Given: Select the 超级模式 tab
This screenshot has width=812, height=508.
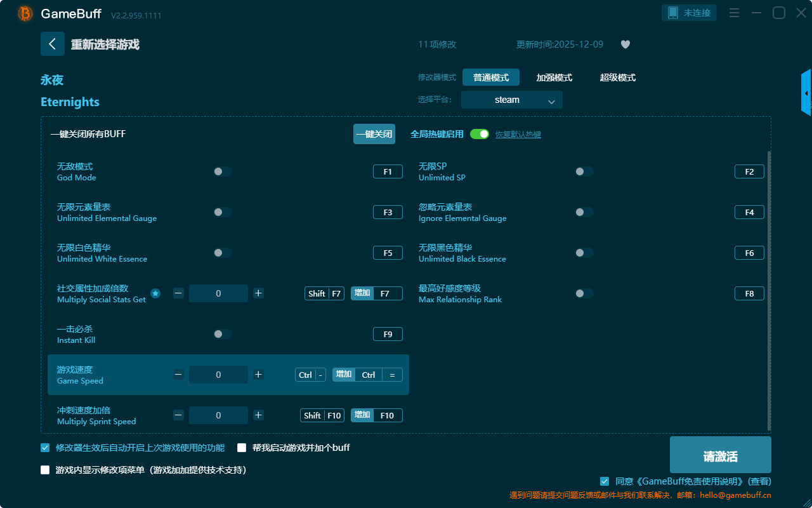Looking at the screenshot, I should pyautogui.click(x=617, y=77).
